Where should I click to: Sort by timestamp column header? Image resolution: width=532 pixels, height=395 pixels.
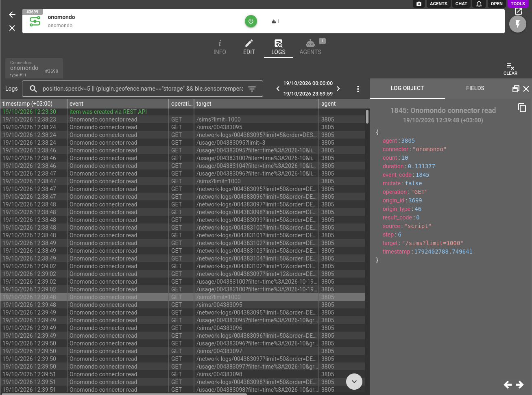pos(33,104)
